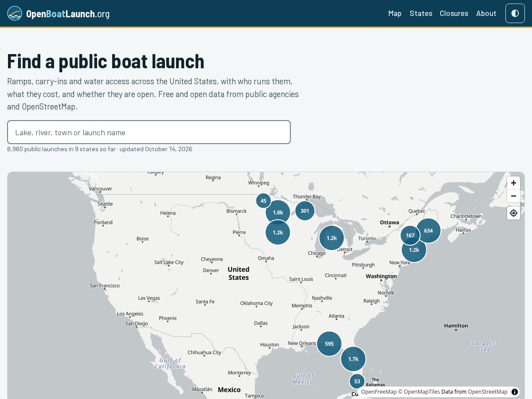Open the OpenFreeMap attribution link
The width and height of the screenshot is (532, 399).
(379, 392)
